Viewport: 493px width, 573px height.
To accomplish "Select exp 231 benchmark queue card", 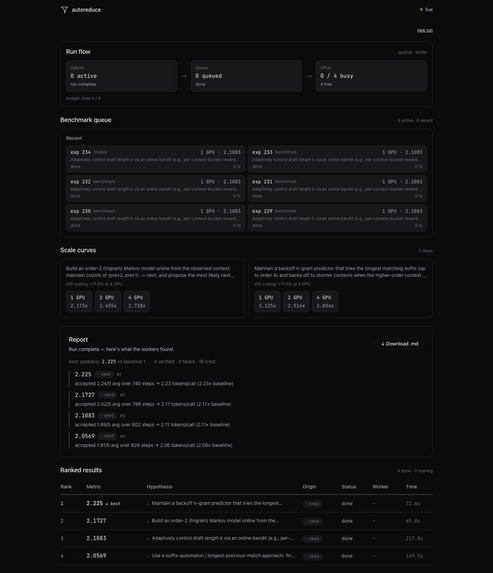I will click(x=337, y=189).
